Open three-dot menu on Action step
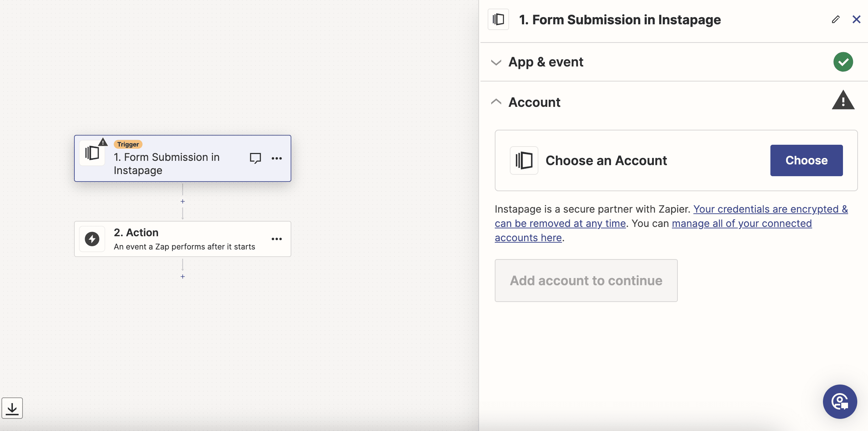 click(277, 239)
